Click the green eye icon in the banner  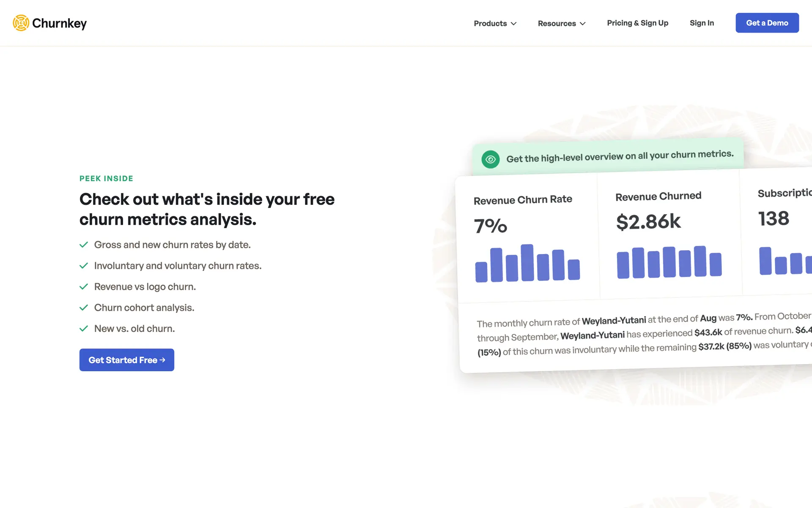[490, 160]
